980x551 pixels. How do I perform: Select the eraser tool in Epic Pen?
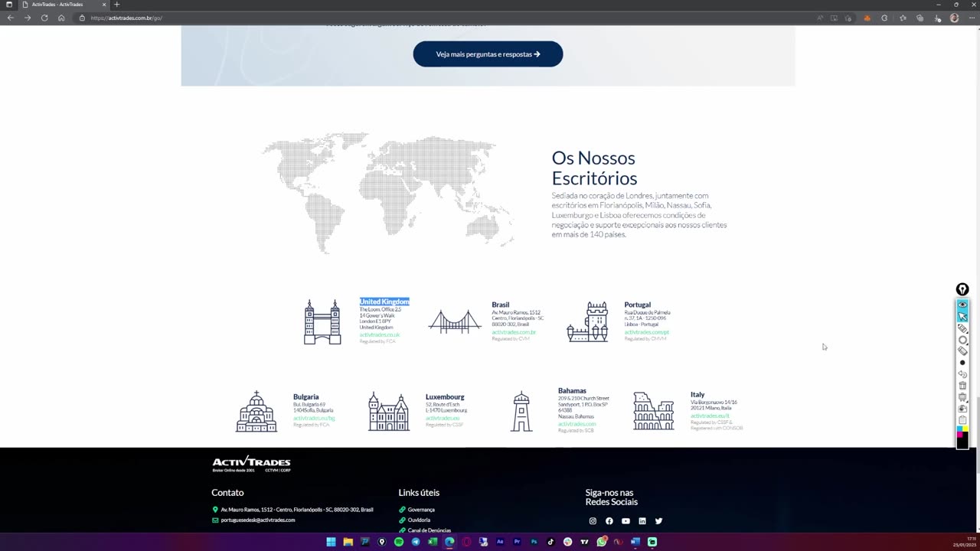pyautogui.click(x=962, y=351)
